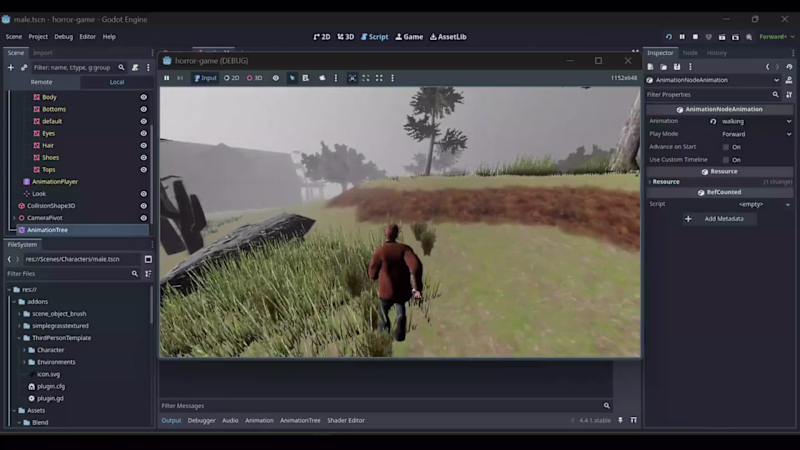
Task: Open Play Mode Forward dropdown
Action: (x=757, y=134)
